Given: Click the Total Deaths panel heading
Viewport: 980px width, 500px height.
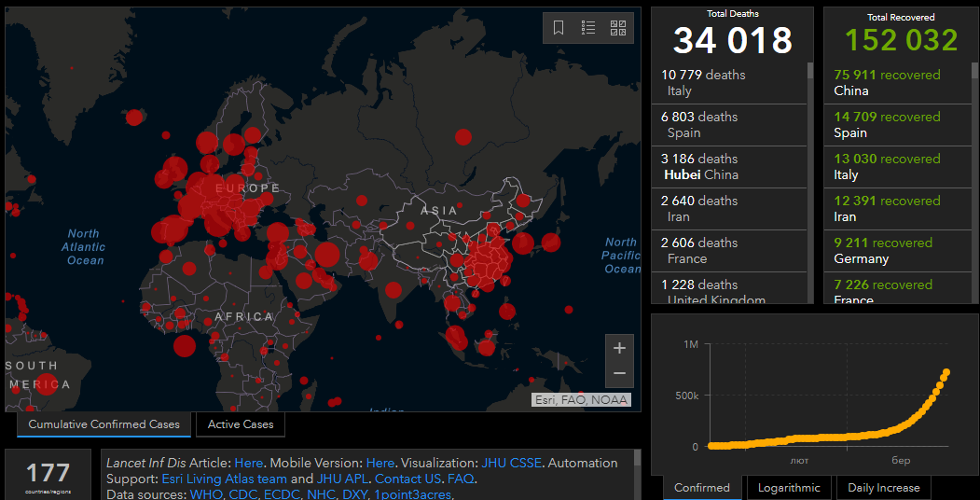Looking at the screenshot, I should (733, 14).
